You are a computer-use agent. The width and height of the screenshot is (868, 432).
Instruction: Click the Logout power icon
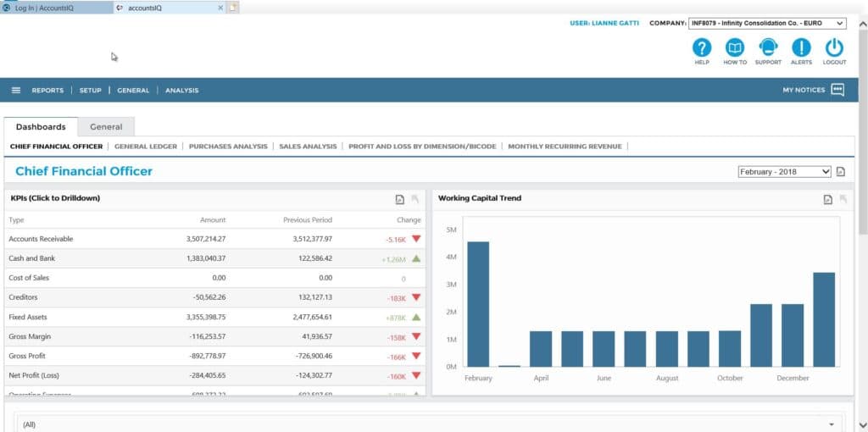[x=834, y=48]
